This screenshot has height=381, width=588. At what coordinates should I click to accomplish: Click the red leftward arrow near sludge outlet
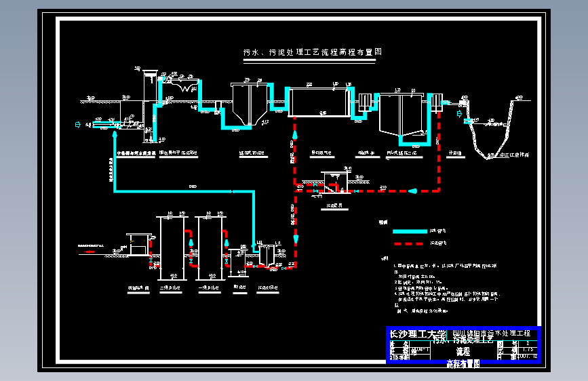point(90,252)
